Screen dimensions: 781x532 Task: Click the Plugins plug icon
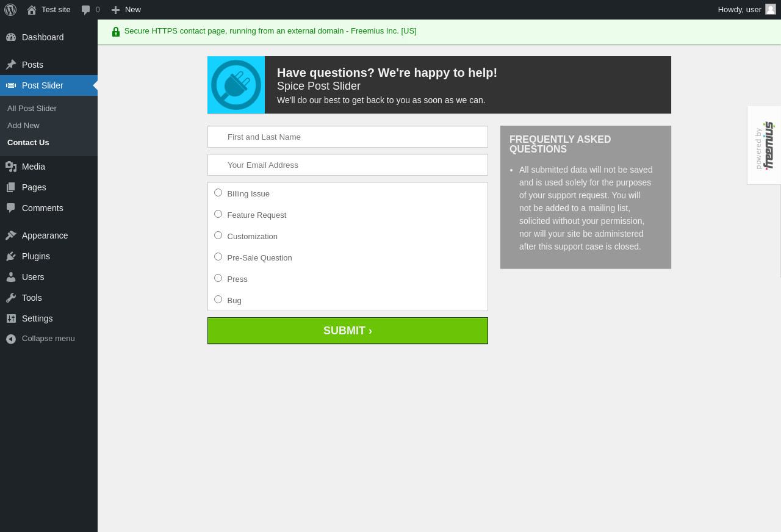point(11,256)
